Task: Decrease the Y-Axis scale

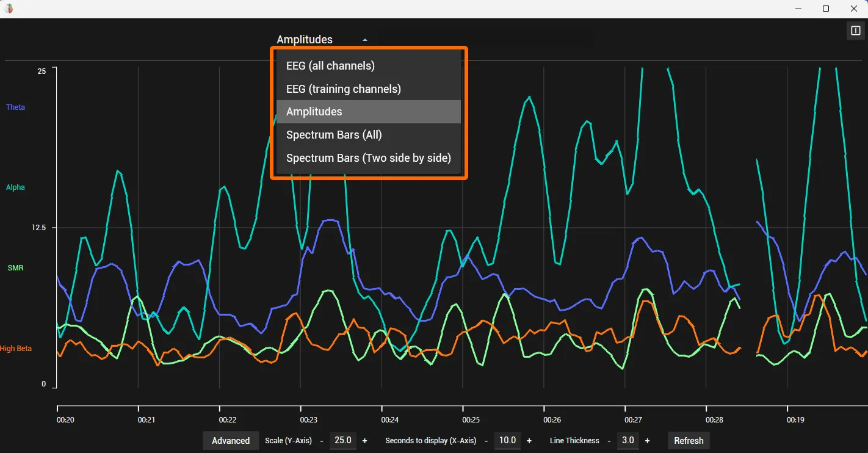Action: (x=322, y=441)
